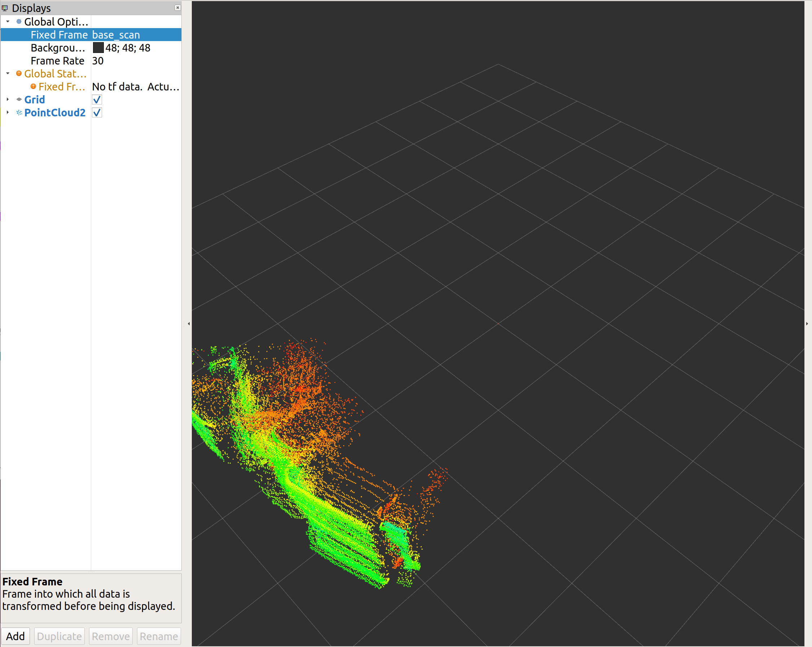
Task: Disable the PointCloud2 display checkbox
Action: pos(97,112)
